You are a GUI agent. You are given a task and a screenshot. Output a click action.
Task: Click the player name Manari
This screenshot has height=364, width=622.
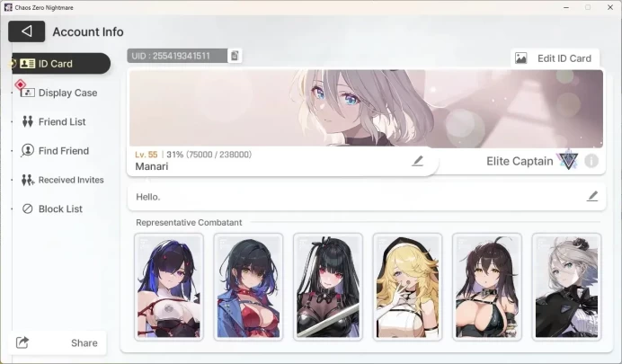click(152, 166)
